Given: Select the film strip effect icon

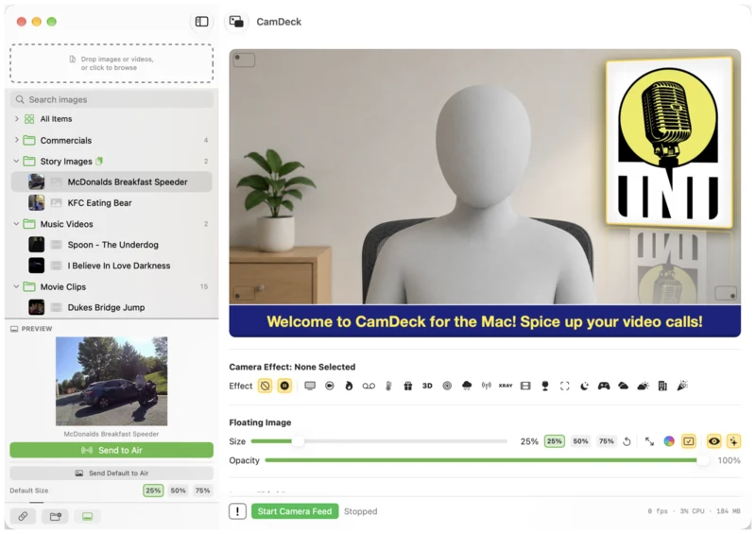Looking at the screenshot, I should [x=525, y=386].
